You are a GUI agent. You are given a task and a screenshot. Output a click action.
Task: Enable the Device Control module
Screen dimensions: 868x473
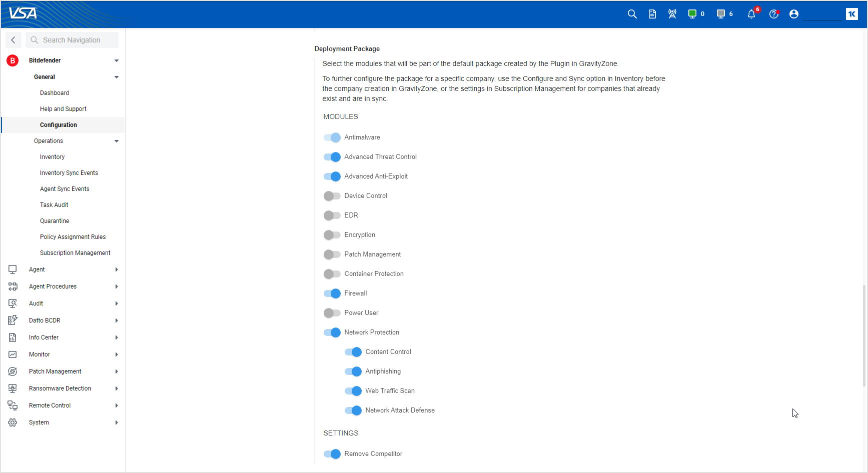331,195
